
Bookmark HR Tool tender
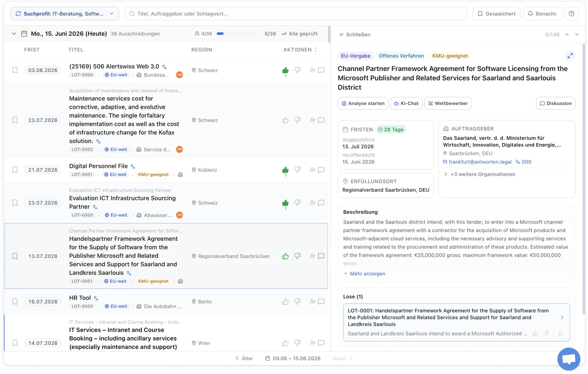[x=15, y=302]
